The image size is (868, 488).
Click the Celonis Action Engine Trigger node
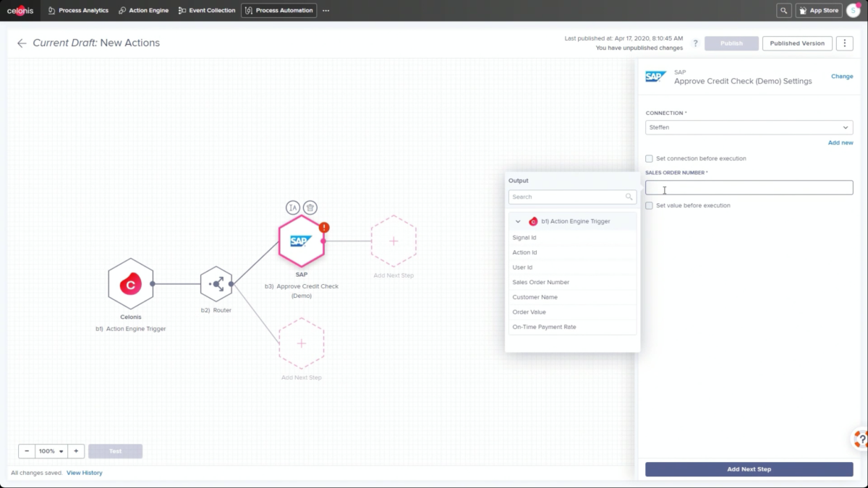(x=131, y=283)
